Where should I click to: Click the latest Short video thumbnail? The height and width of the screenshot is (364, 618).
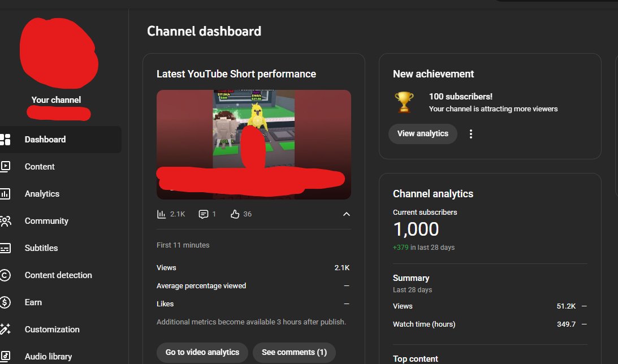[254, 145]
